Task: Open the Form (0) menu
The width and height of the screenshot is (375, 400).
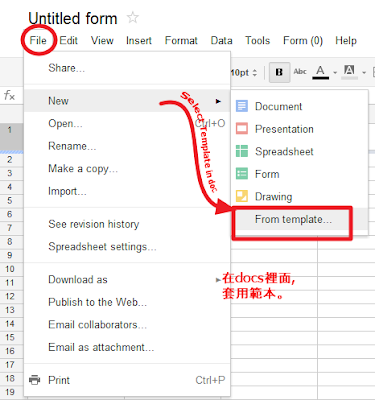Action: [x=303, y=41]
